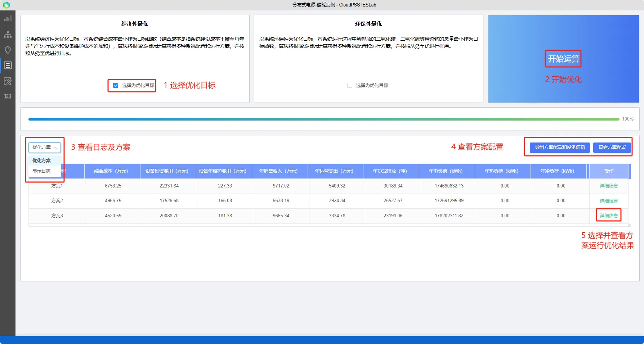Screen dimensions: 644x344
Task: Open 详细信息 link for 方案1
Action: (608, 186)
